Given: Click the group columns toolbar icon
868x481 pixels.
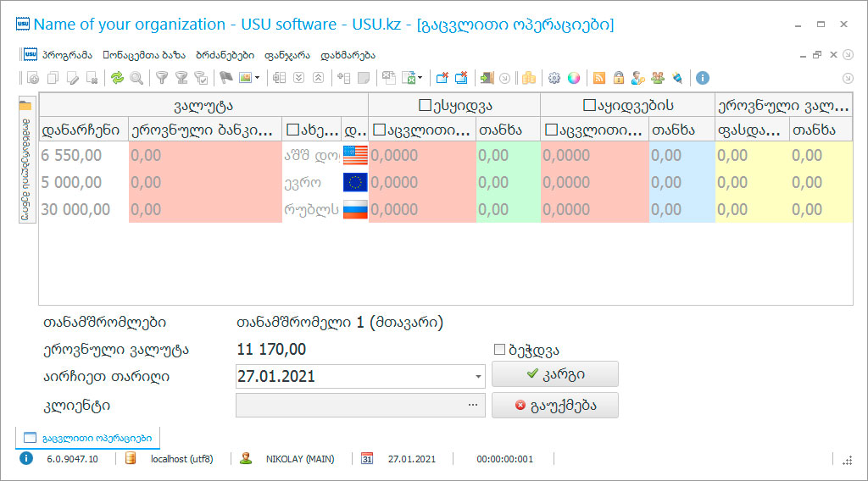Looking at the screenshot, I should (279, 78).
